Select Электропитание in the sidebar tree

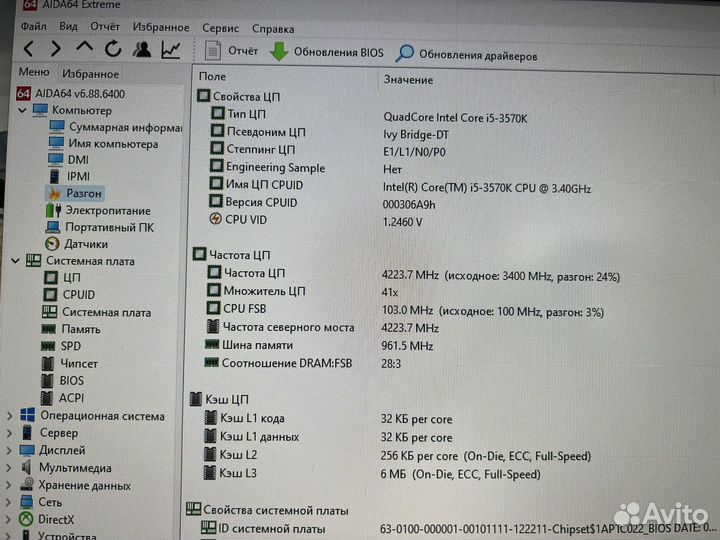107,210
